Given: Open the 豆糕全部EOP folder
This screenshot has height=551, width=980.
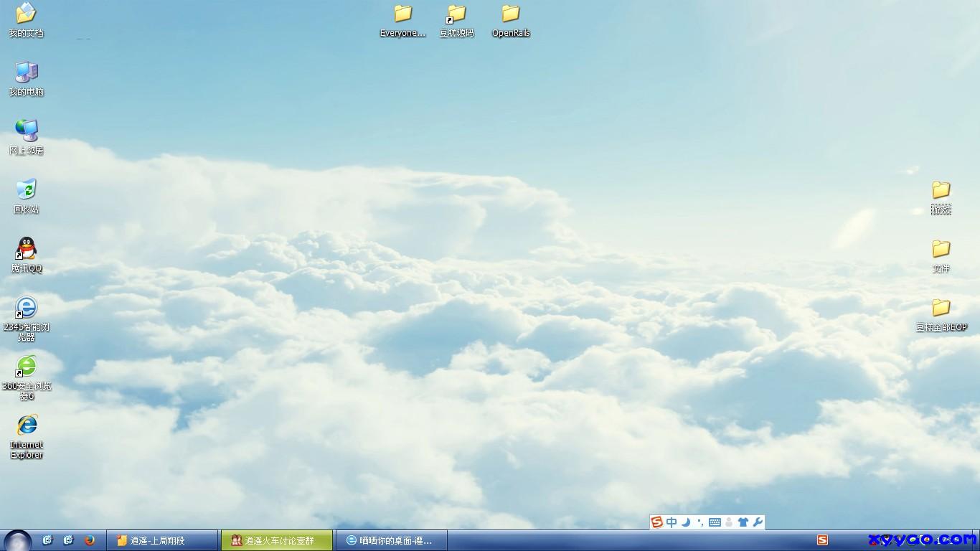Looking at the screenshot, I should [x=941, y=309].
